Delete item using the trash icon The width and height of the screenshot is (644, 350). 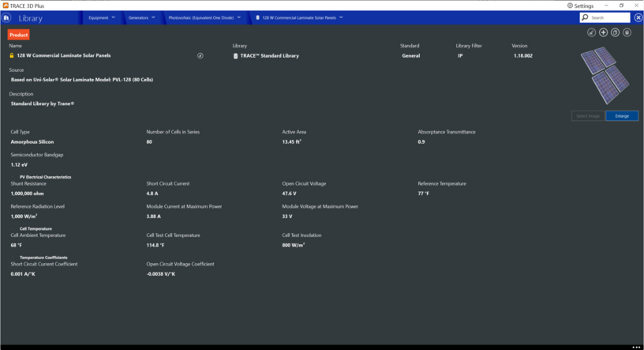[x=627, y=32]
